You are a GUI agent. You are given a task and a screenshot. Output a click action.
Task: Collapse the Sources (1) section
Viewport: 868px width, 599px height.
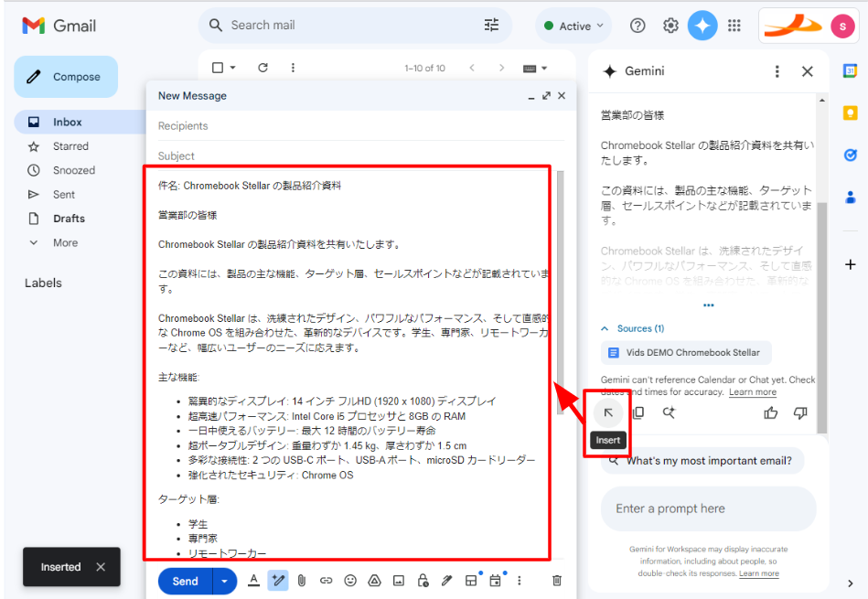(x=633, y=329)
